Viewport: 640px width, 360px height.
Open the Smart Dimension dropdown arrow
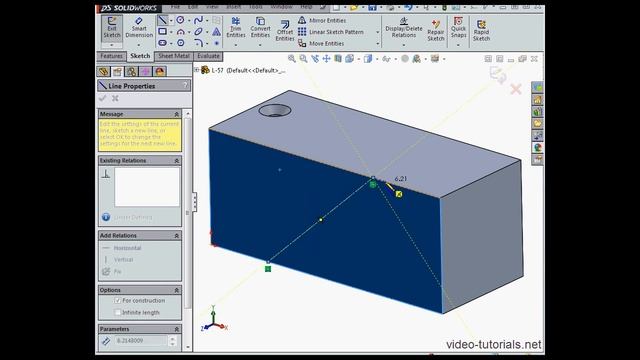coord(139,44)
